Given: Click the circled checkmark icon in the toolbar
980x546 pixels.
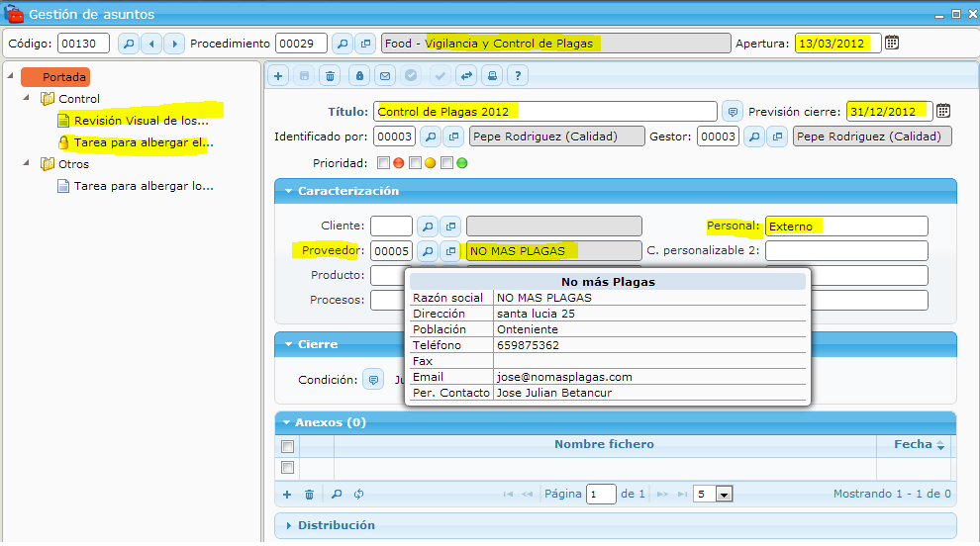Looking at the screenshot, I should (x=411, y=75).
